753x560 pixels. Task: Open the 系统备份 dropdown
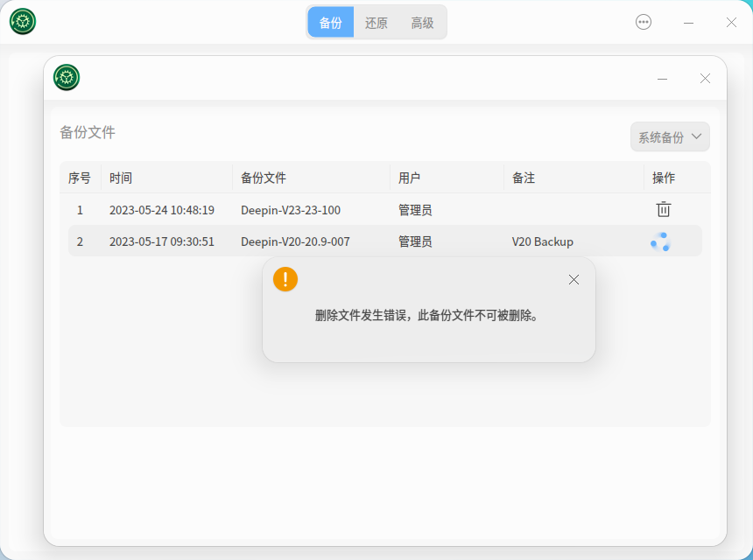click(670, 136)
